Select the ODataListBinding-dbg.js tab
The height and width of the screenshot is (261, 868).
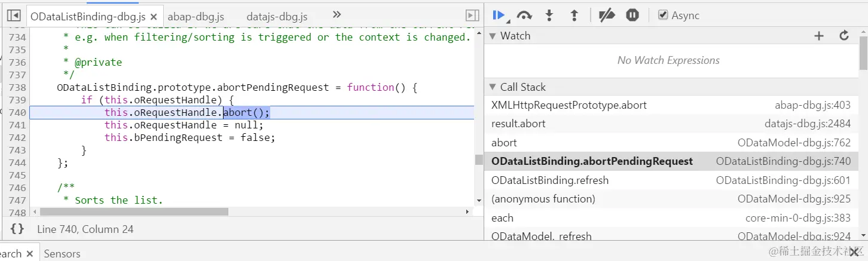click(88, 17)
